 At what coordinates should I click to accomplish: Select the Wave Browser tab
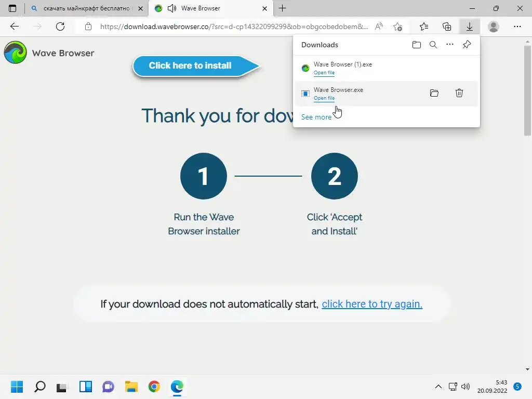(210, 8)
